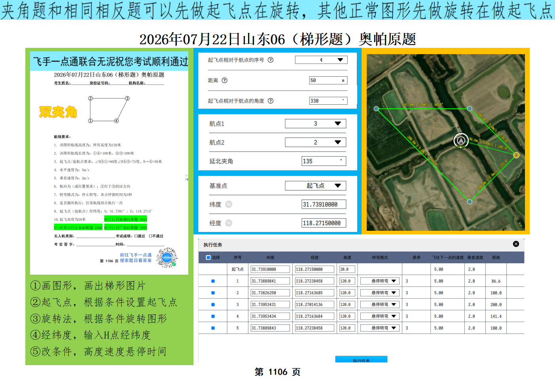555x392 pixels.
Task: Toggle checkbox for waypoint row 5
Action: (x=213, y=328)
